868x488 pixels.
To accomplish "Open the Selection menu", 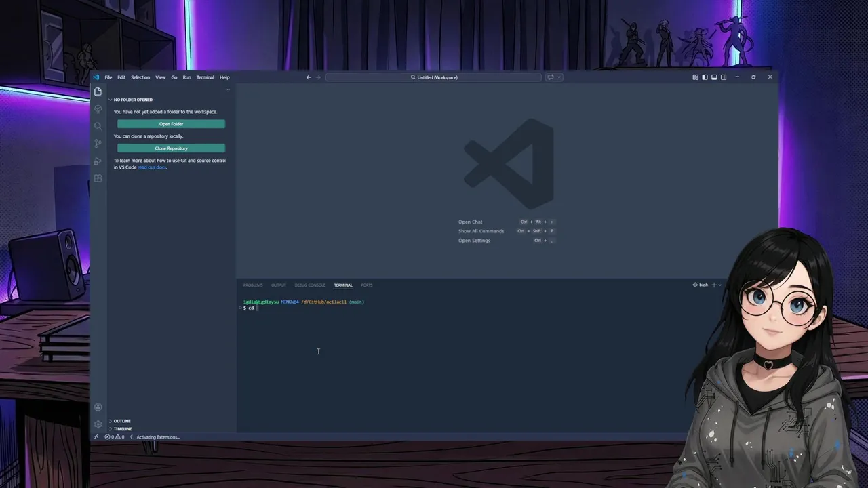I will [140, 77].
